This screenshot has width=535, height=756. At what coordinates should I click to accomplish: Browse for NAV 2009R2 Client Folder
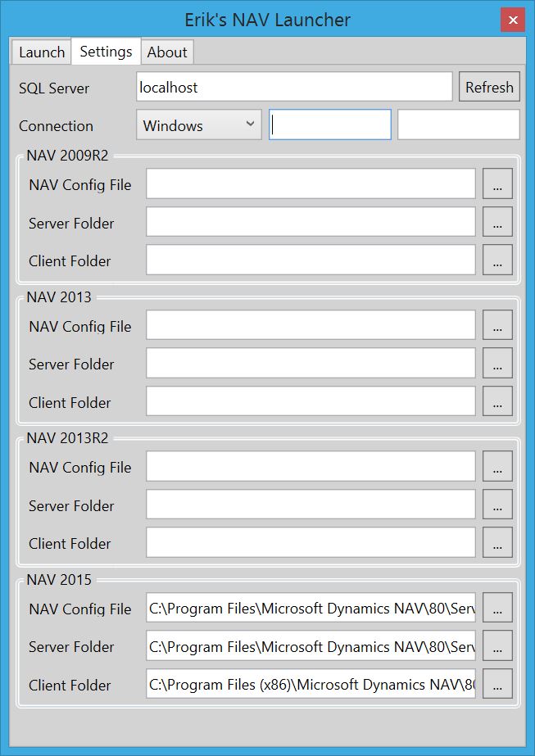pos(497,260)
